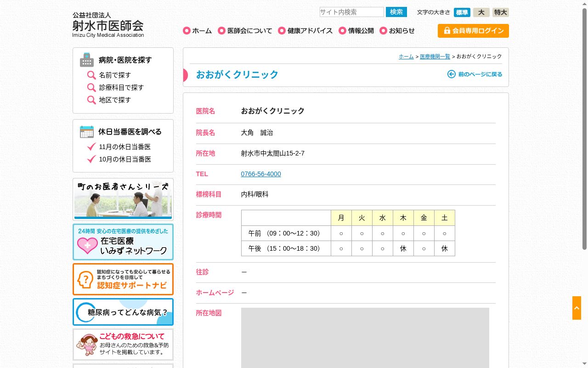
Task: Click the ホーム breadcrumb link
Action: click(406, 56)
